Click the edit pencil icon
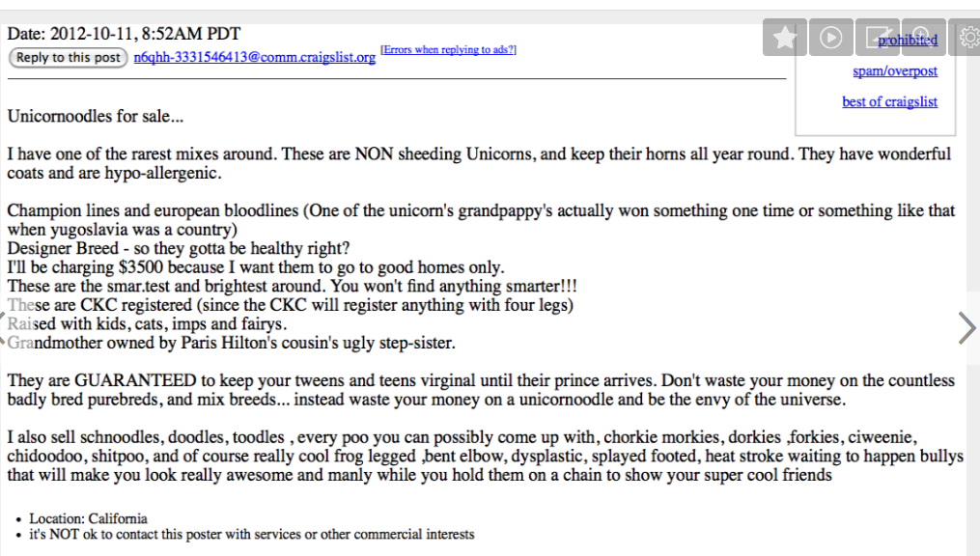Image resolution: width=980 pixels, height=556 pixels. (x=878, y=38)
